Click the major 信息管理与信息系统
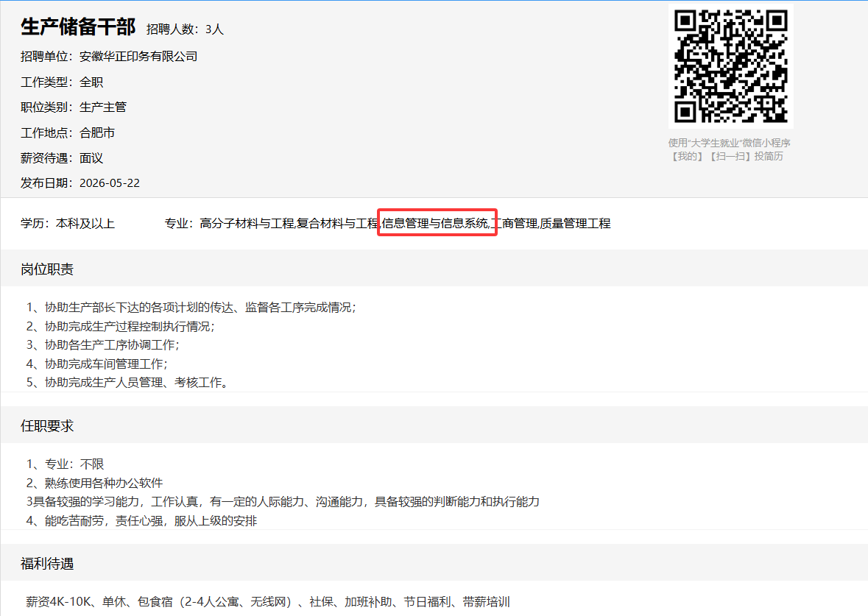 [435, 224]
